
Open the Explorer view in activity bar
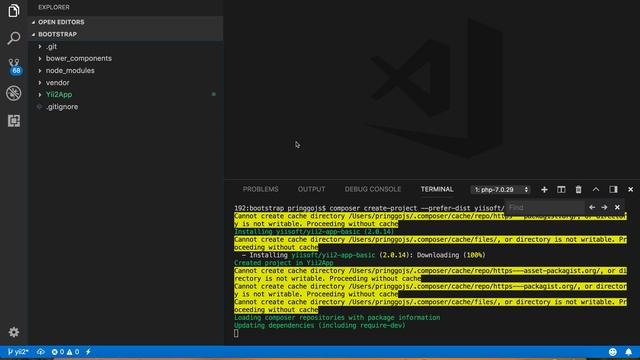pos(13,11)
